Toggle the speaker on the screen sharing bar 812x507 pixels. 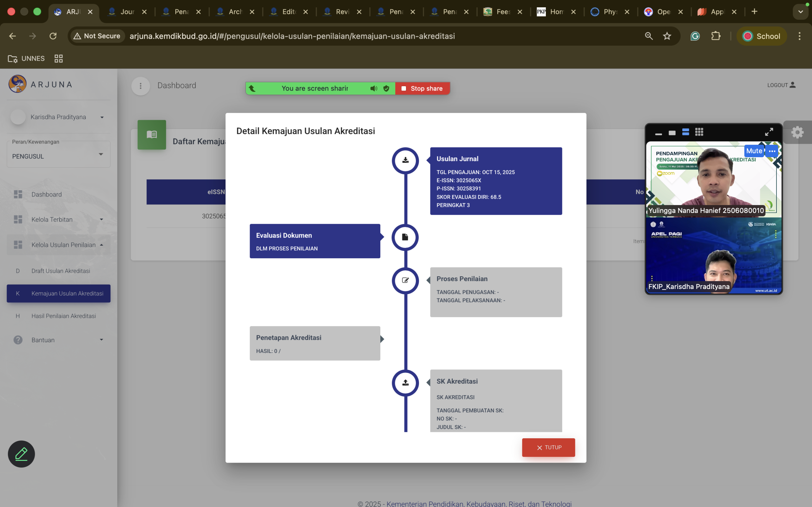click(373, 88)
